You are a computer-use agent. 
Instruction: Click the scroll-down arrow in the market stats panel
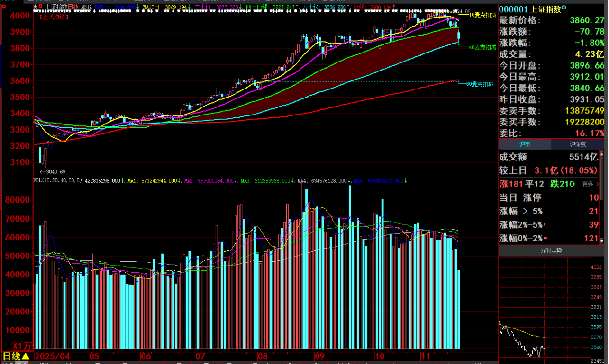point(602,240)
